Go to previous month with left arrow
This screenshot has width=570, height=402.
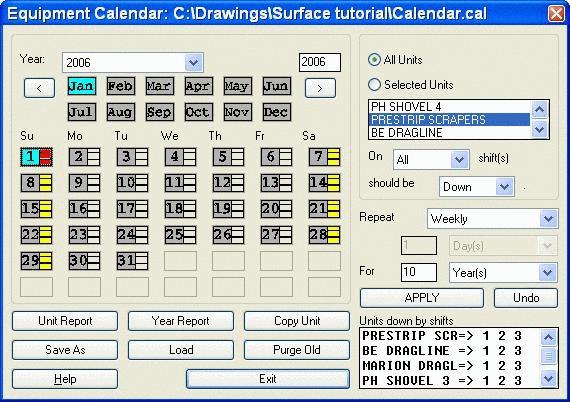(x=39, y=88)
